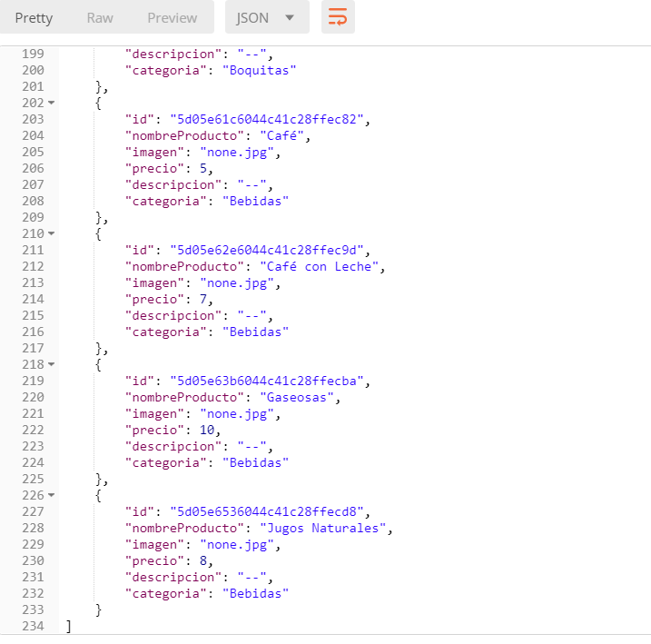Click the closing bracket on last line
This screenshot has width=651, height=644.
[x=69, y=627]
